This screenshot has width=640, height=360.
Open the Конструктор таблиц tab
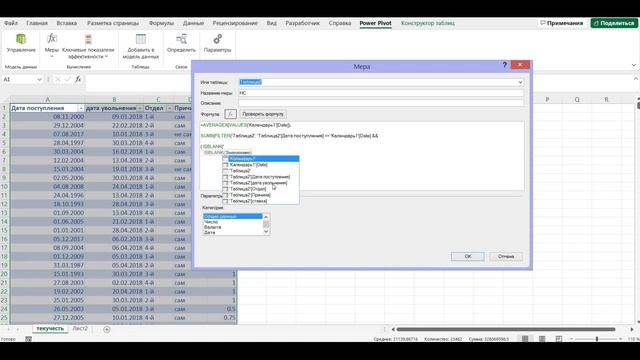pyautogui.click(x=428, y=23)
